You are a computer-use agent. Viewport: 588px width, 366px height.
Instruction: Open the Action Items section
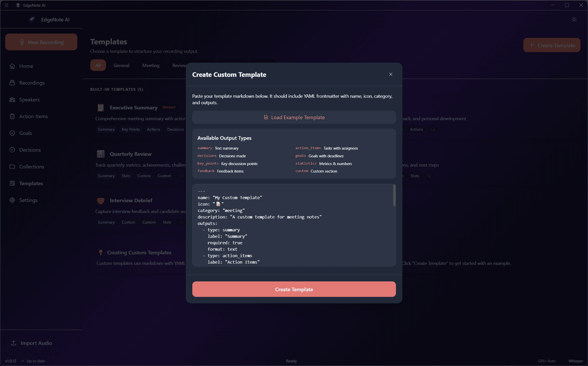point(33,116)
